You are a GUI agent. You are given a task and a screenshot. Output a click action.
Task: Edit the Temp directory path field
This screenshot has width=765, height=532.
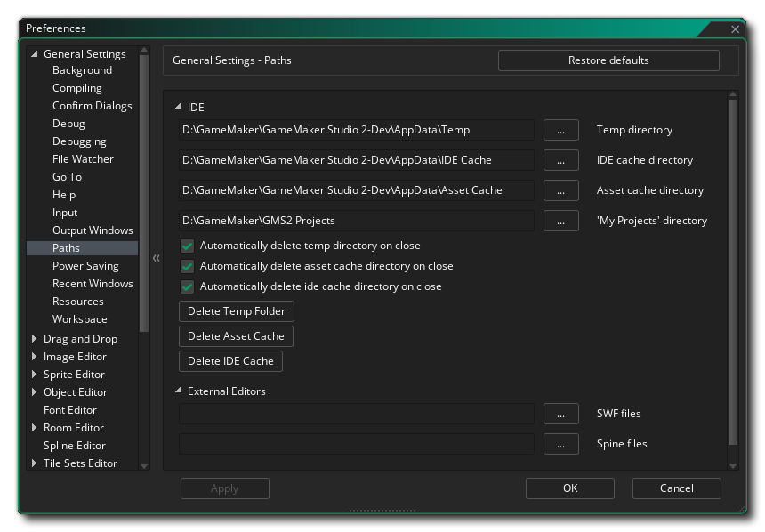(x=357, y=130)
